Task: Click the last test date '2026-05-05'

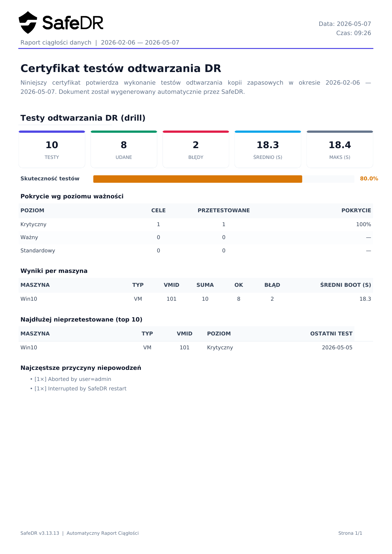Action: click(x=337, y=348)
